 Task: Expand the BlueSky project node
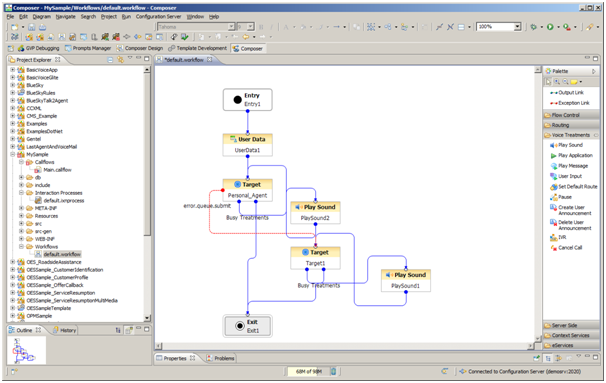pyautogui.click(x=12, y=85)
